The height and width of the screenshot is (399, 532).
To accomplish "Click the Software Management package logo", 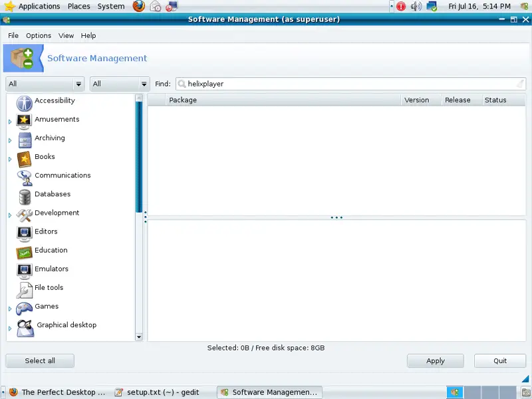I will [22, 58].
